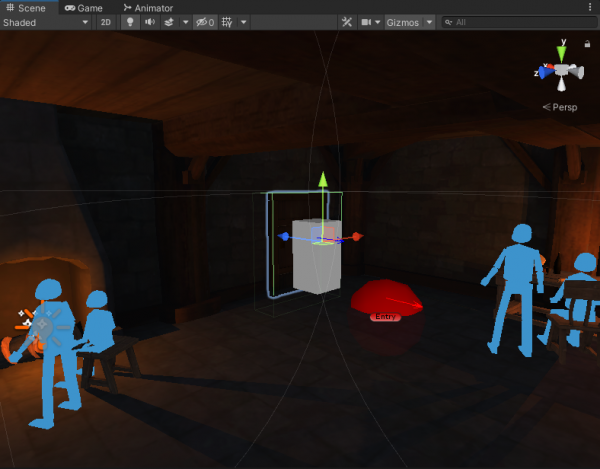Select the red Entry sphere gizmo
600x469 pixels.
point(386,296)
